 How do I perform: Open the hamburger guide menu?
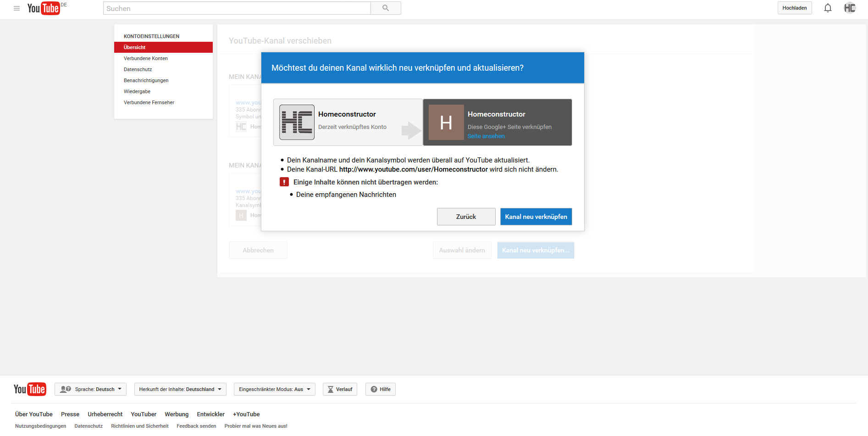point(17,8)
